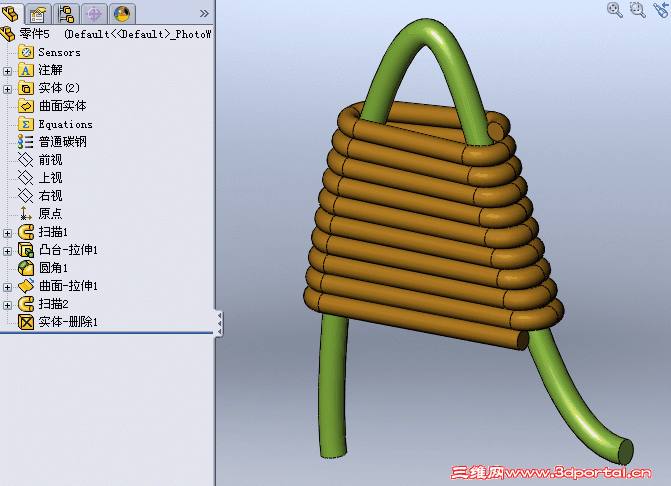Click the 原点 origin icon

click(26, 213)
